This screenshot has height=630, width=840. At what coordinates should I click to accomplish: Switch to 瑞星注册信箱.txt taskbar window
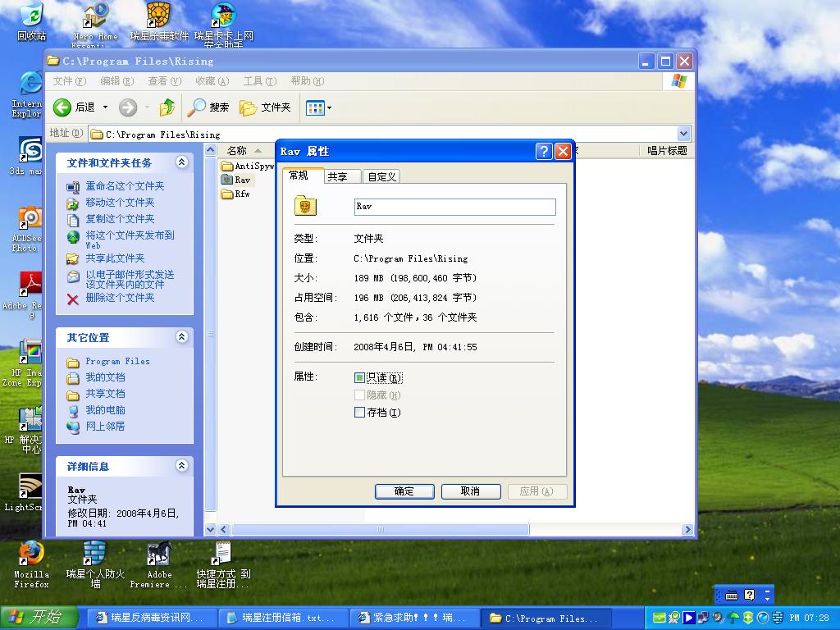click(283, 618)
